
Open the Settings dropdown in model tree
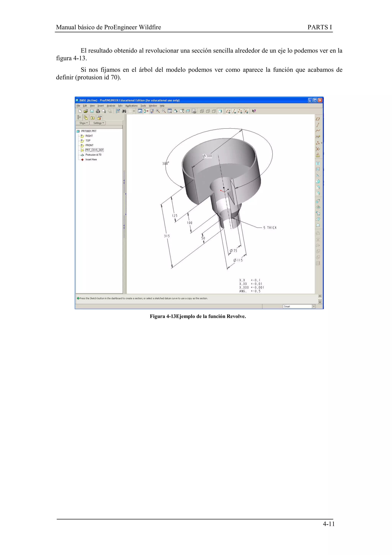pos(99,123)
